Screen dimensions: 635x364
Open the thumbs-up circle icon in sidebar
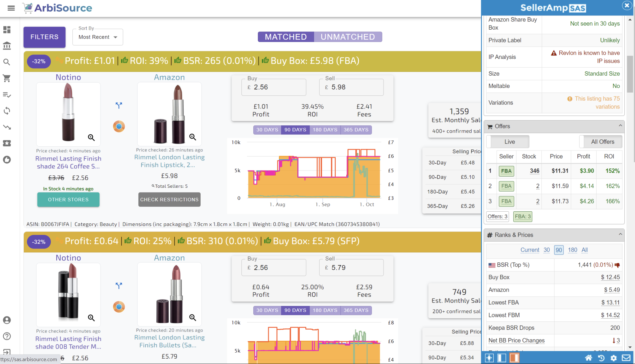(x=7, y=160)
